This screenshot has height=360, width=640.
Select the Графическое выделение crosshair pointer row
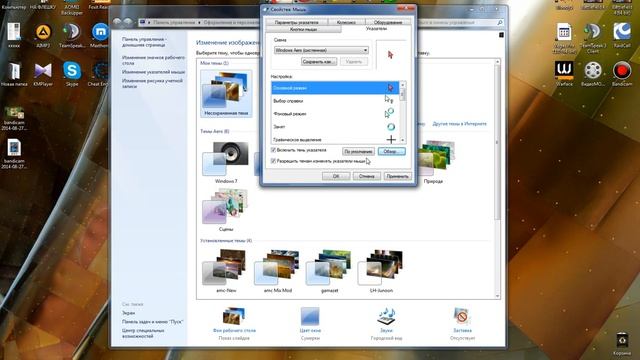click(335, 139)
